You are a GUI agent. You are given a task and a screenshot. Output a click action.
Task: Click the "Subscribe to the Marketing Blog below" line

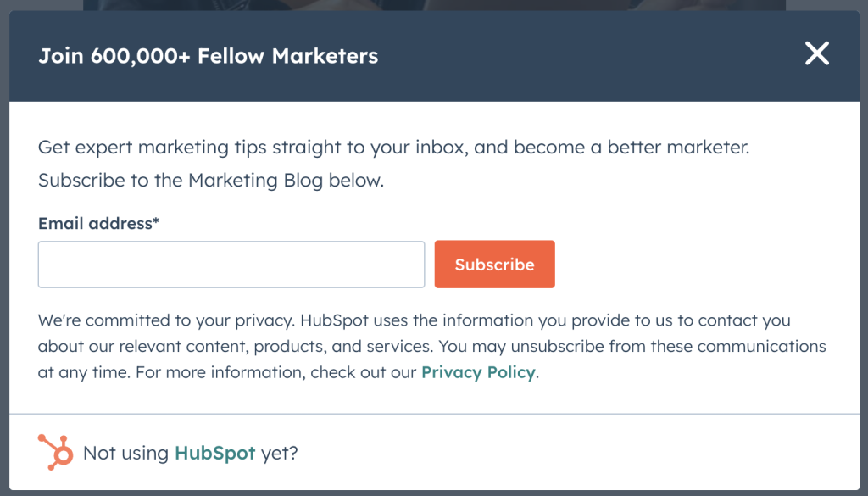211,181
